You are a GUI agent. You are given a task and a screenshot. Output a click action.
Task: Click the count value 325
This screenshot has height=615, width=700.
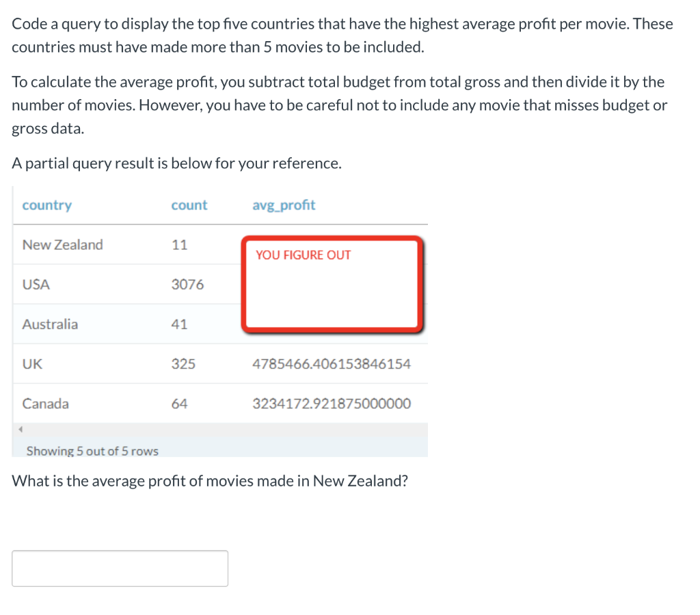[x=183, y=364]
